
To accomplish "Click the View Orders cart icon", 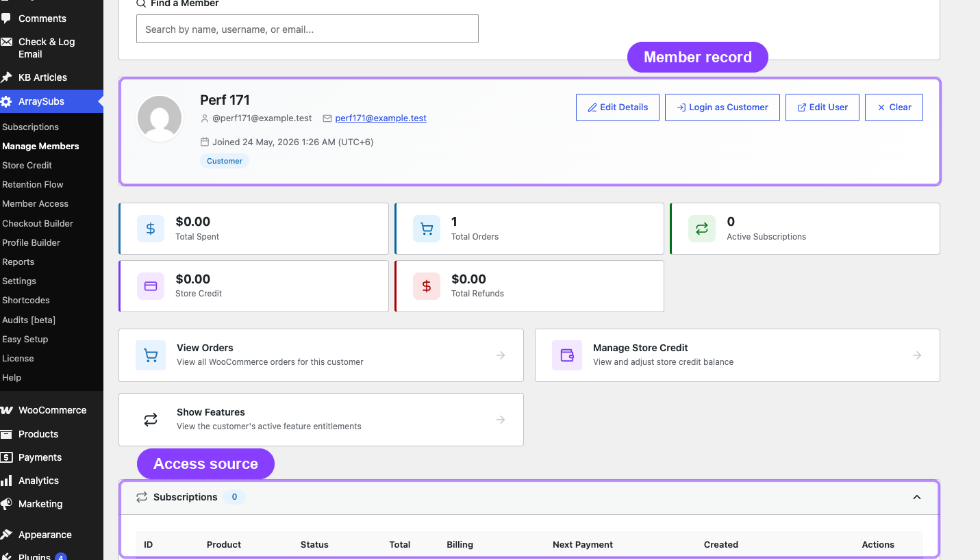I will click(151, 355).
